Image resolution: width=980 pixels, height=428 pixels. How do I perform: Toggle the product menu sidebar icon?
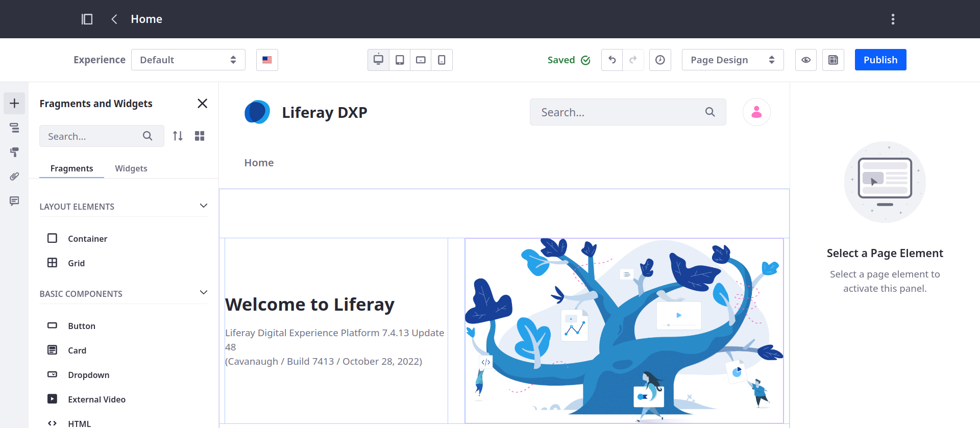[x=87, y=19]
